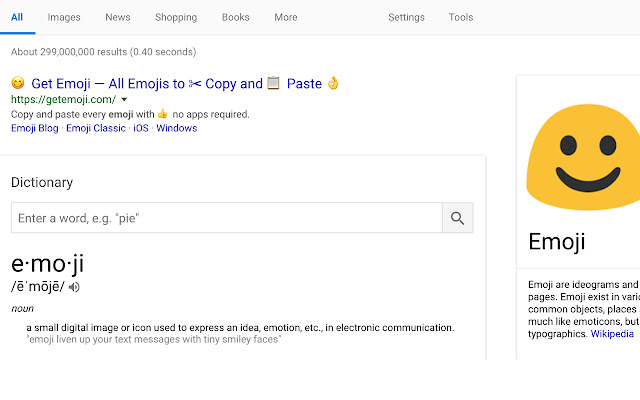This screenshot has height=400, width=640.
Task: Open the Windows sitelink
Action: pos(177,128)
